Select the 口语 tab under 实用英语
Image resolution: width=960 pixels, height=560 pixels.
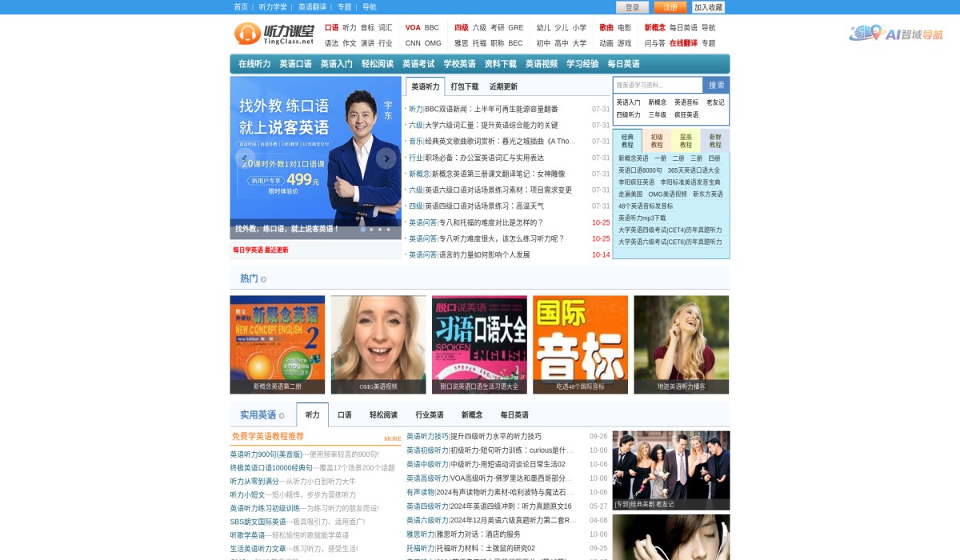345,414
